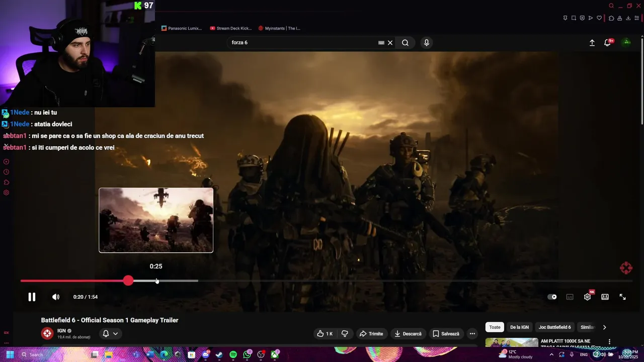
Task: Click Trimite share button
Action: coord(371,334)
